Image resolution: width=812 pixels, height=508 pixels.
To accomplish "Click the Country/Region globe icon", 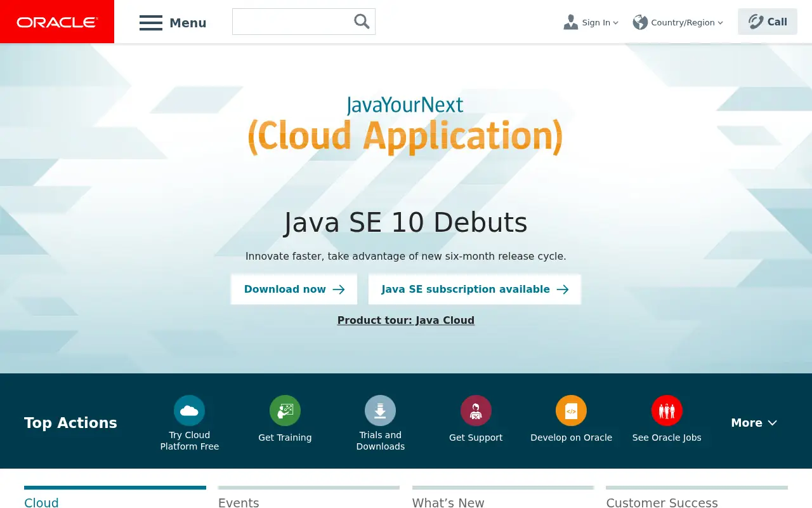I will [x=640, y=22].
